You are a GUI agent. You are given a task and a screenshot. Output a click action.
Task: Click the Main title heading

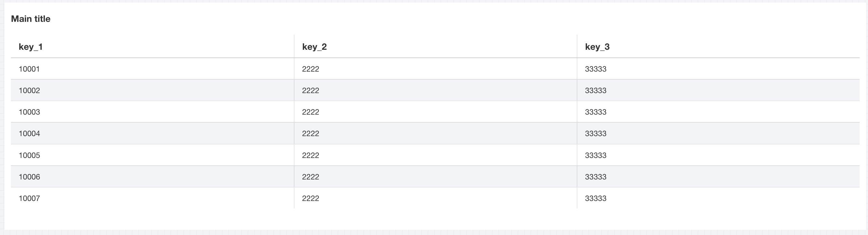(31, 19)
